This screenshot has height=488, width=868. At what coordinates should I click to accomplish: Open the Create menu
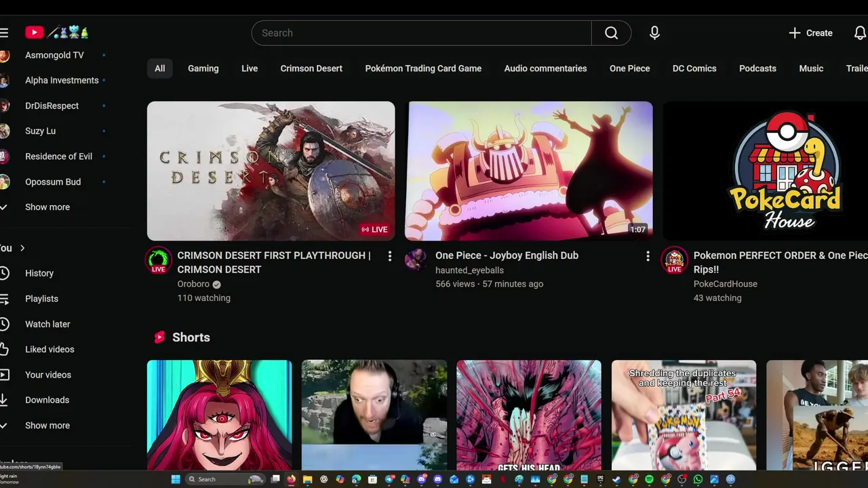pyautogui.click(x=810, y=33)
